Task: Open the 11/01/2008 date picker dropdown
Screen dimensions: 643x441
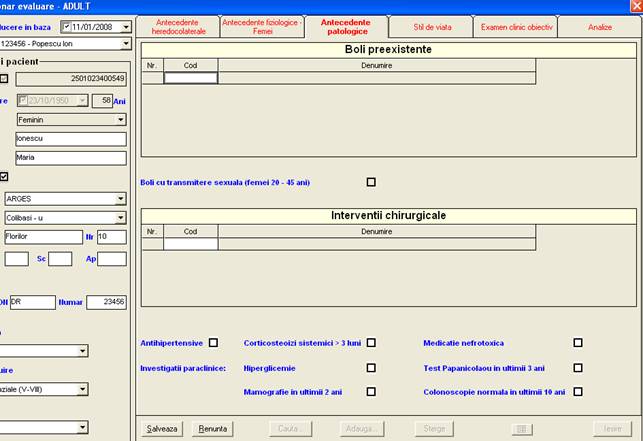Action: (126, 26)
